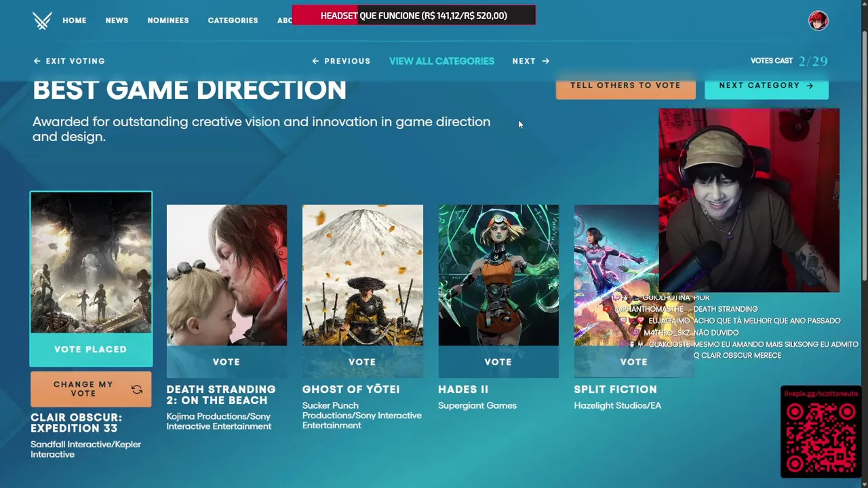The image size is (868, 488).
Task: Click the Split Fiction title text
Action: pos(615,389)
